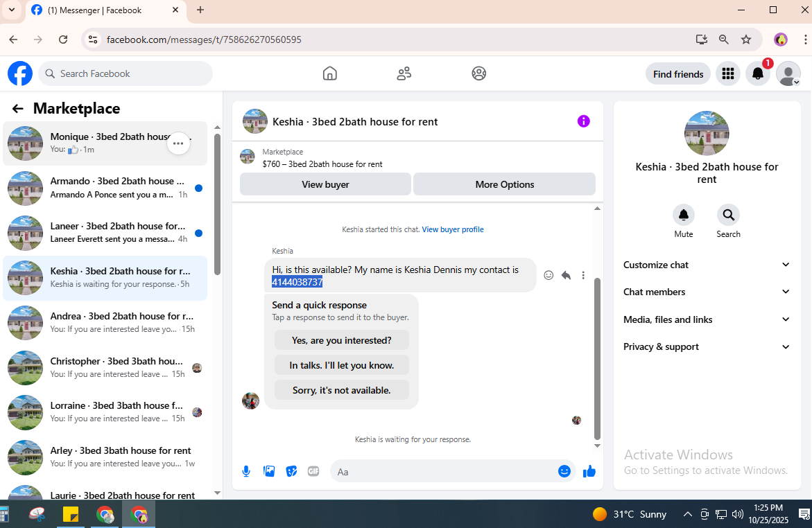This screenshot has width=812, height=528.
Task: Click install app icon in address bar
Action: pos(701,39)
